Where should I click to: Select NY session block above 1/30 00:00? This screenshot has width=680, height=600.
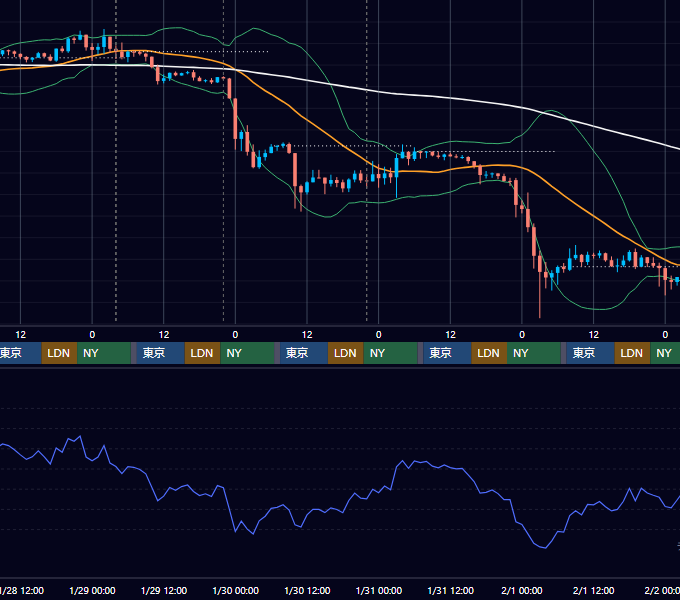[x=247, y=353]
